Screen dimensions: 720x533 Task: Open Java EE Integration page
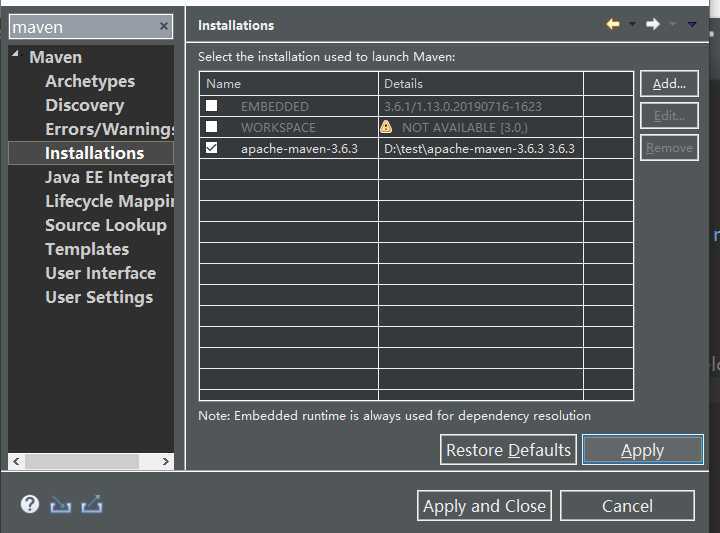click(109, 177)
